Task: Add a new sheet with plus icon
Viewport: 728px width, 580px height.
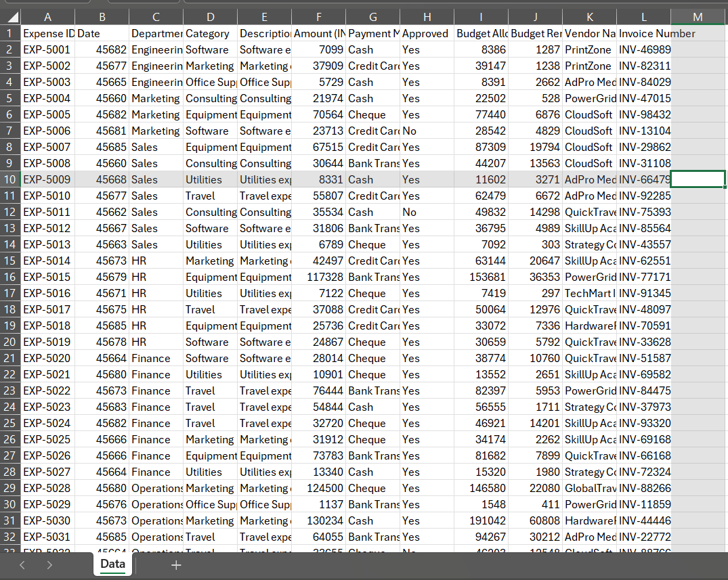Action: [176, 565]
